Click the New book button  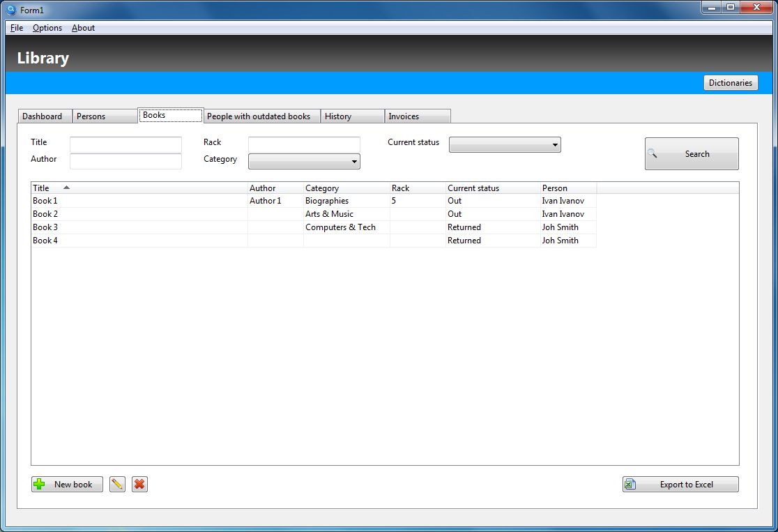[67, 484]
